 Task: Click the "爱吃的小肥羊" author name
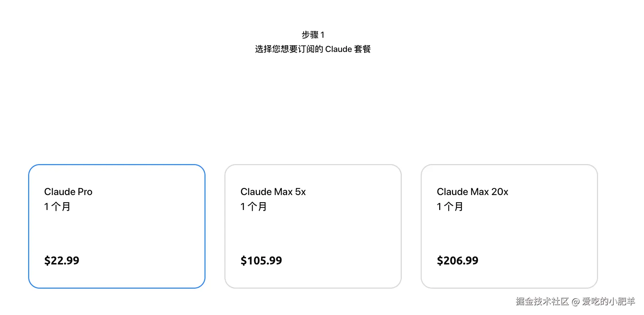click(608, 301)
